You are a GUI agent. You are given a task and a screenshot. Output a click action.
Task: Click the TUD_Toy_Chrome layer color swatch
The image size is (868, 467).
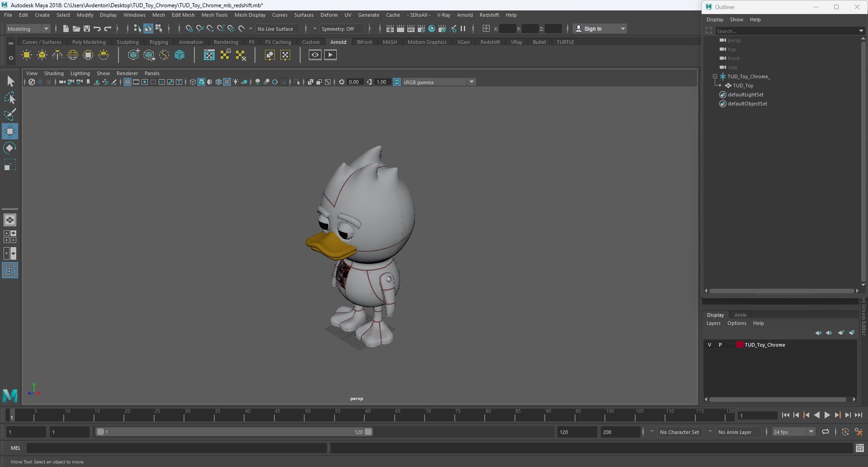tap(740, 345)
